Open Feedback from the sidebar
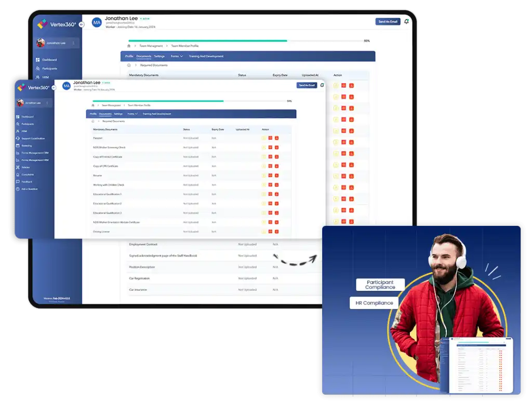The image size is (532, 404). [27, 182]
